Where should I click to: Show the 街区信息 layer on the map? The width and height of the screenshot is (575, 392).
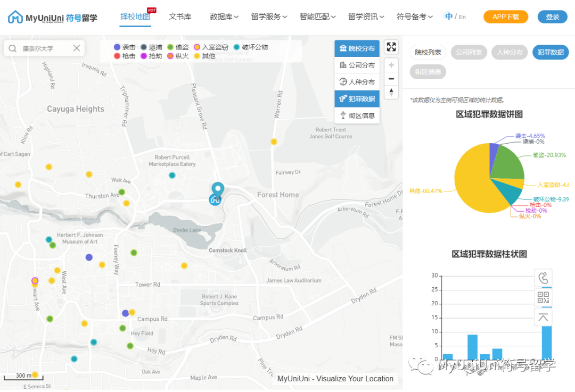357,115
